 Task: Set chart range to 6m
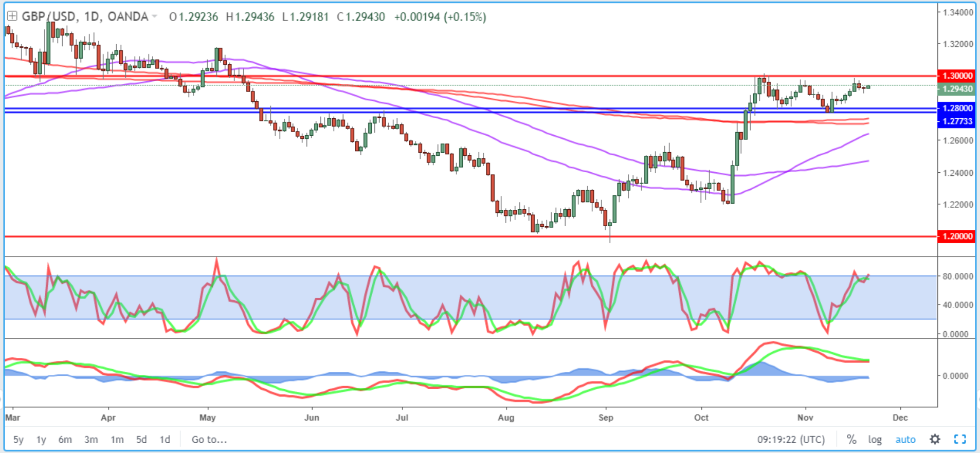coord(65,440)
